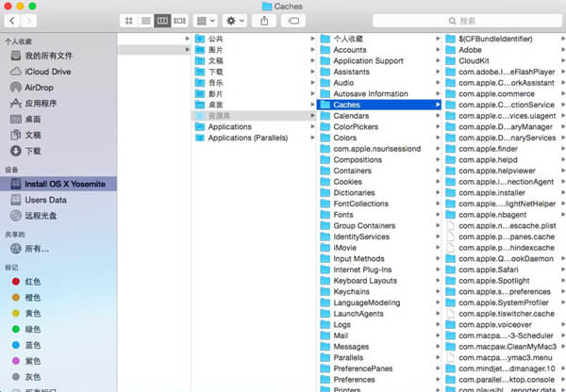The image size is (566, 392).
Task: Switch to icon view
Action: 128,21
